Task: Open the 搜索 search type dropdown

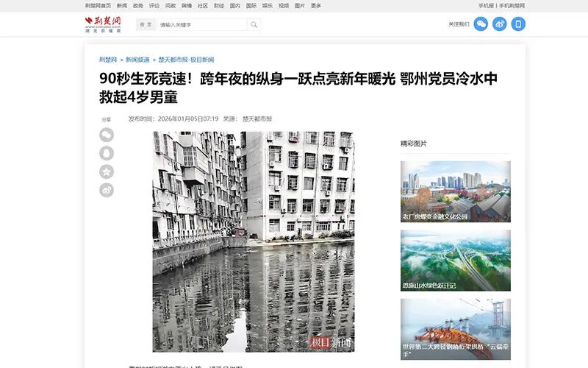Action: click(146, 24)
